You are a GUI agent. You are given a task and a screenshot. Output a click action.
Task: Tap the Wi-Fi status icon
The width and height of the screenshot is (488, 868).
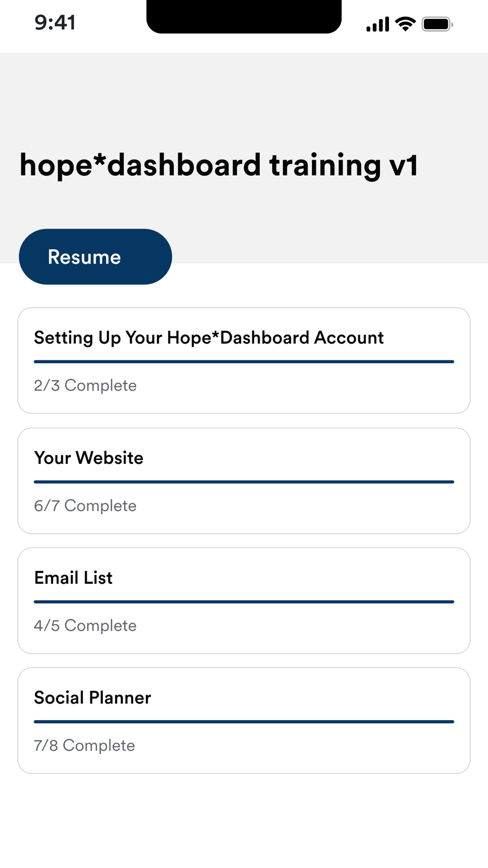pos(405,23)
